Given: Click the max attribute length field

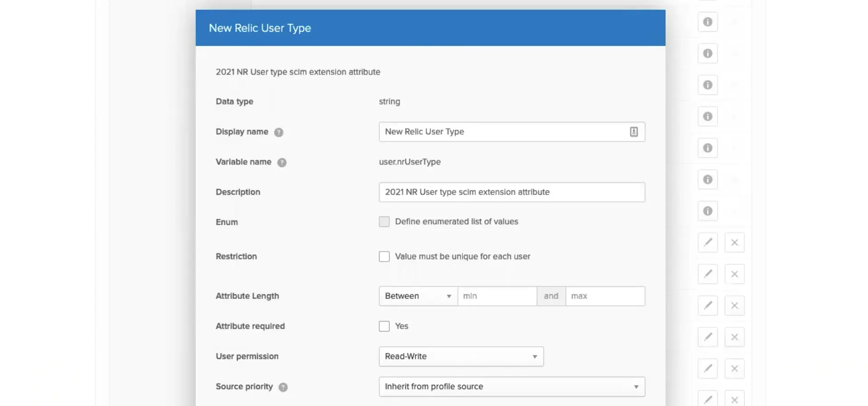Looking at the screenshot, I should (x=605, y=296).
